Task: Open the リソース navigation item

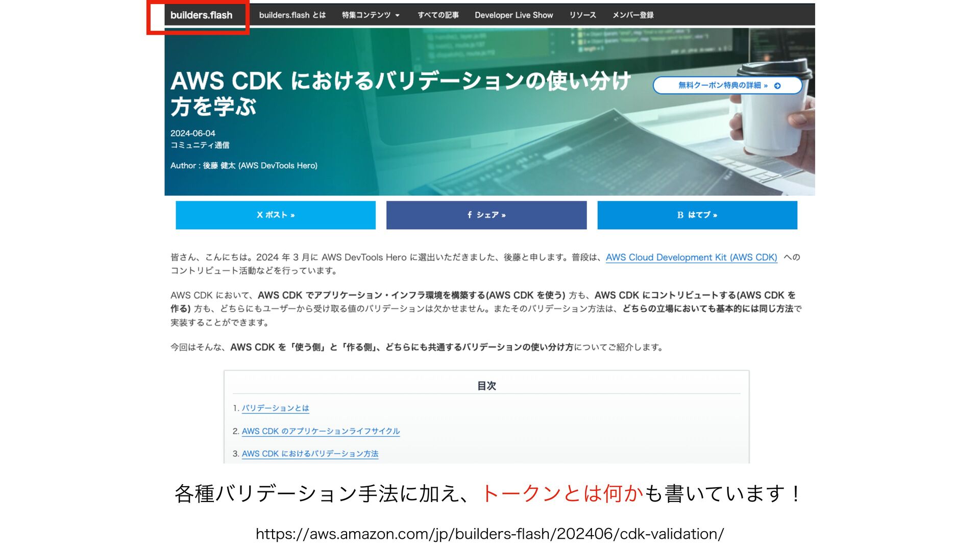Action: tap(582, 15)
